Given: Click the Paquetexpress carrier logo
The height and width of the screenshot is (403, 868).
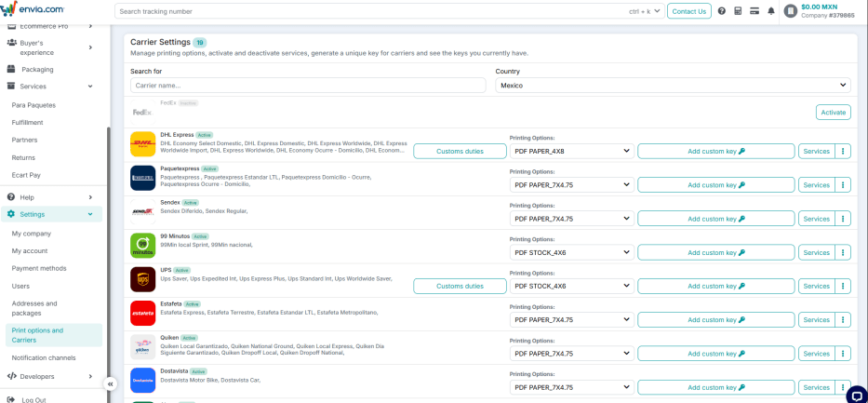Looking at the screenshot, I should coord(143,179).
